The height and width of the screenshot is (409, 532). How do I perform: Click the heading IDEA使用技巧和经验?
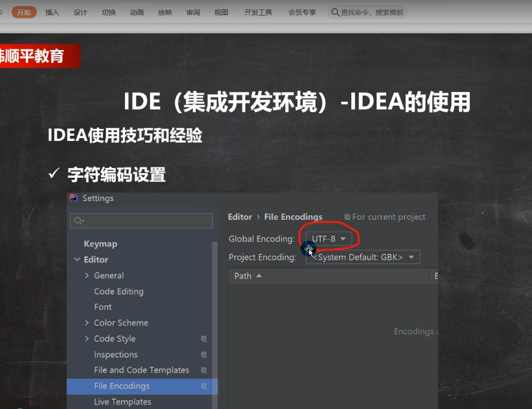pos(125,135)
